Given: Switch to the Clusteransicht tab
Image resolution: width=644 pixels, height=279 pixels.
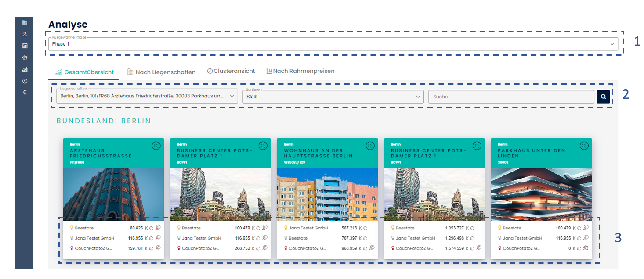Looking at the screenshot, I should tap(231, 71).
